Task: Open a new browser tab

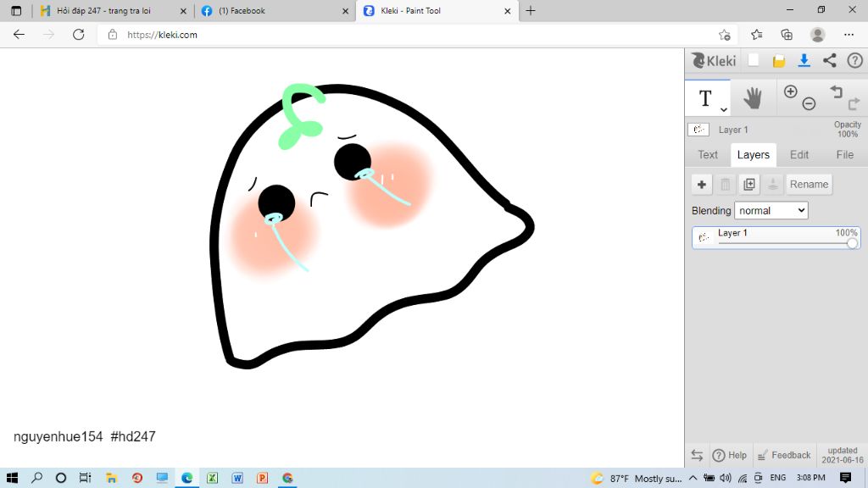Action: [531, 10]
